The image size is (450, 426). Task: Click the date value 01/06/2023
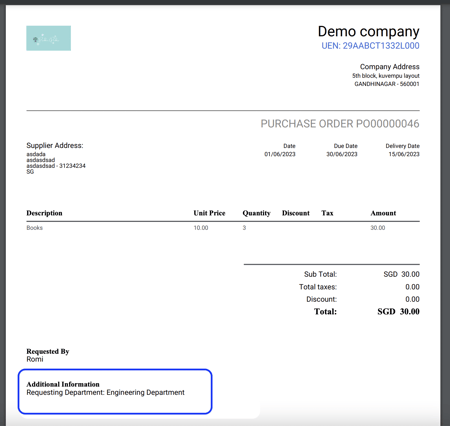[x=280, y=154]
